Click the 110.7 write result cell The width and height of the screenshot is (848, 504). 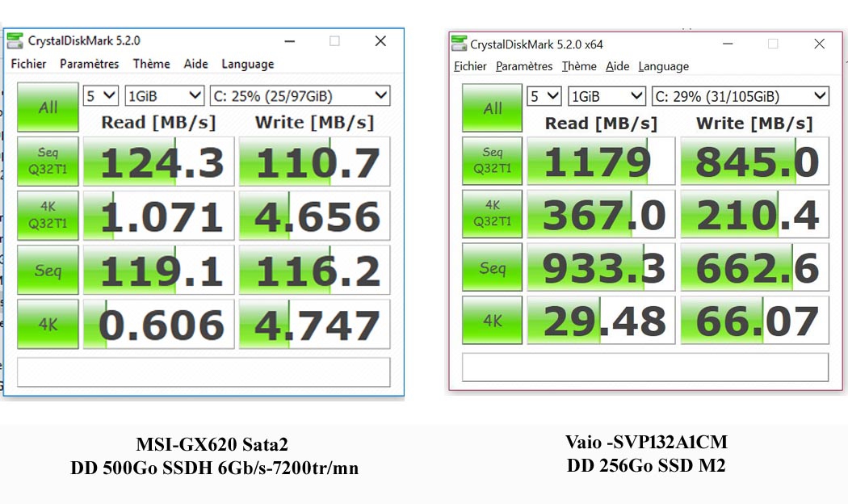point(314,162)
